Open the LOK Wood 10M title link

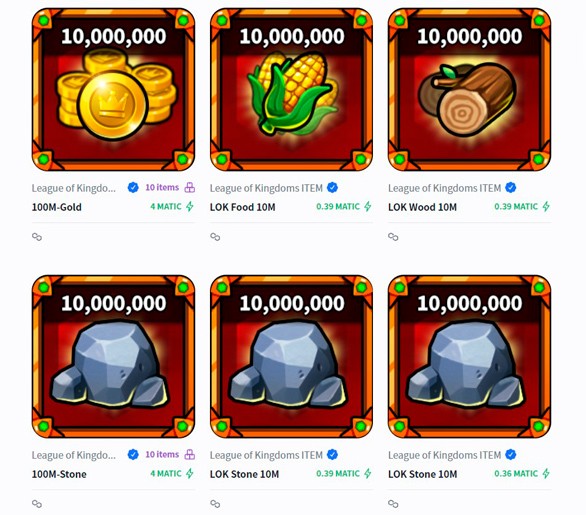[422, 207]
